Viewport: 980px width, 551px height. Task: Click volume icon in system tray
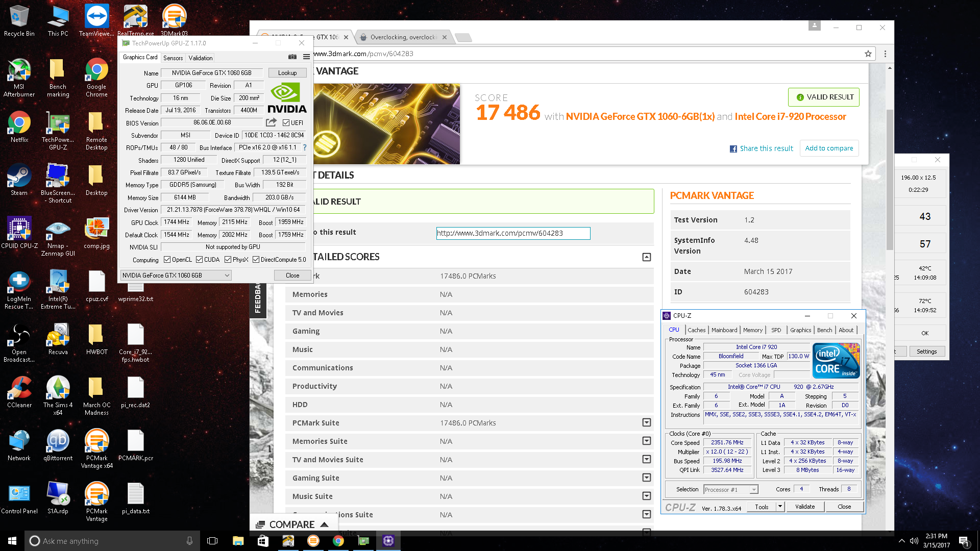(914, 541)
